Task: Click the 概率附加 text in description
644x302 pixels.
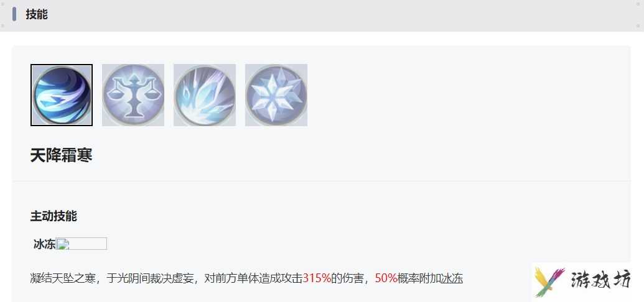Action: (419, 278)
